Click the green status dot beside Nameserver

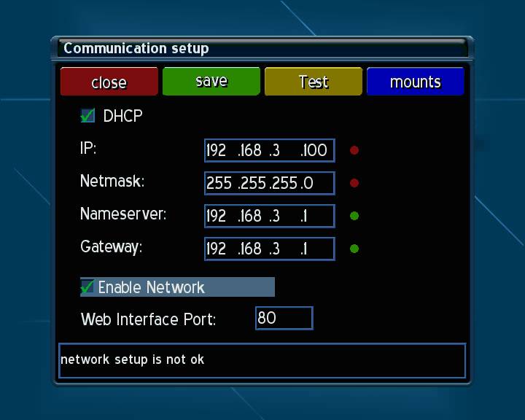tap(354, 216)
